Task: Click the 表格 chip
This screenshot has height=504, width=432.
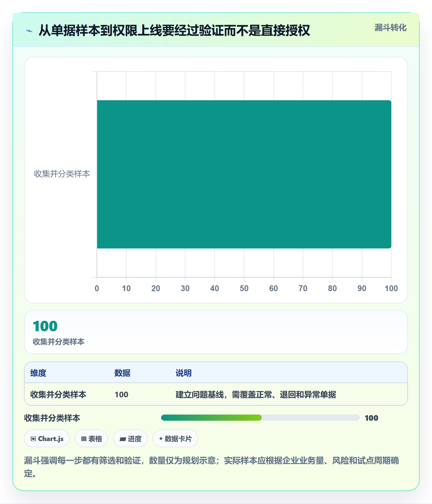Action: (91, 438)
